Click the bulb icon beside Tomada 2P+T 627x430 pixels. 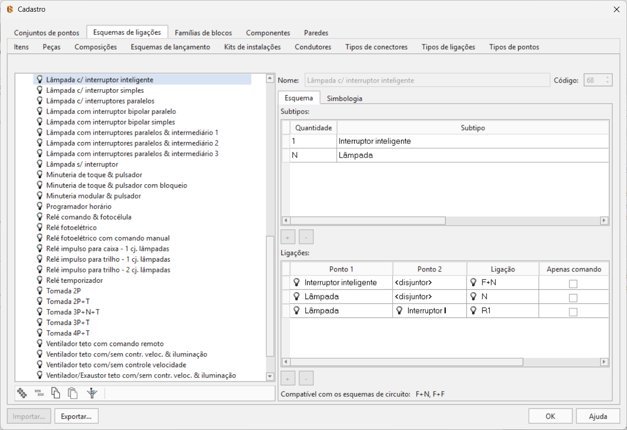pos(40,301)
